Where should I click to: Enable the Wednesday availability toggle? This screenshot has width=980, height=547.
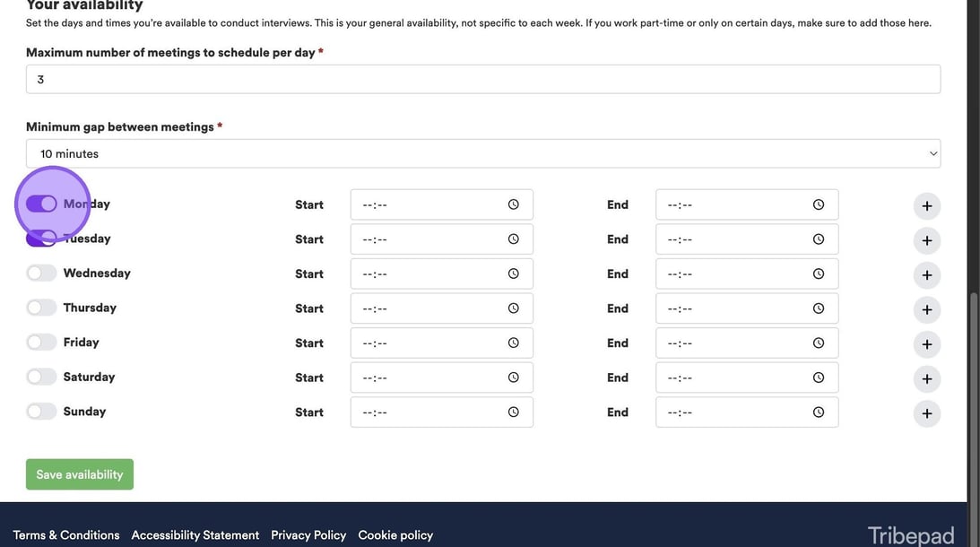(41, 273)
